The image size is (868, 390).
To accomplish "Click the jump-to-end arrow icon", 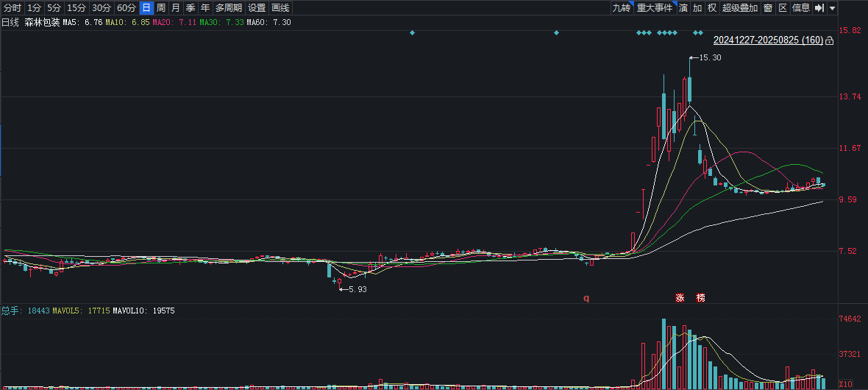I will point(820,8).
